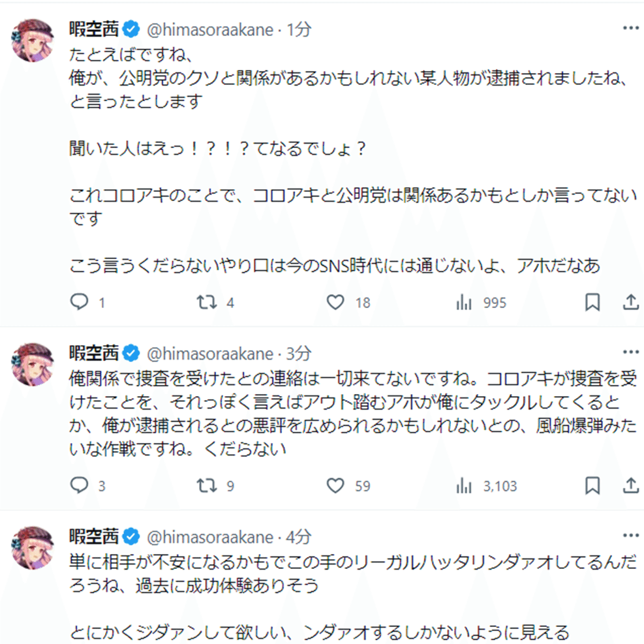Screen dimensions: 644x644
Task: Click @himasoraakane handle on the 3分 tweet
Action: tap(211, 354)
